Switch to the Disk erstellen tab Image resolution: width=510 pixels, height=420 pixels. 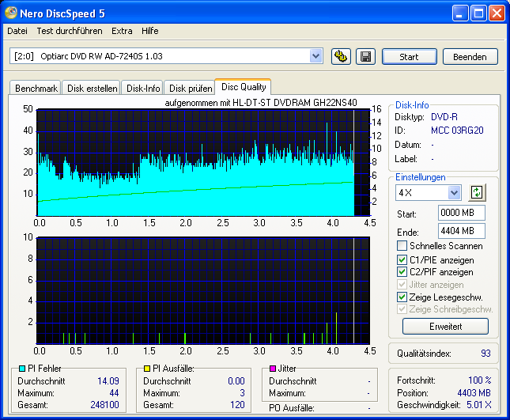(x=92, y=88)
